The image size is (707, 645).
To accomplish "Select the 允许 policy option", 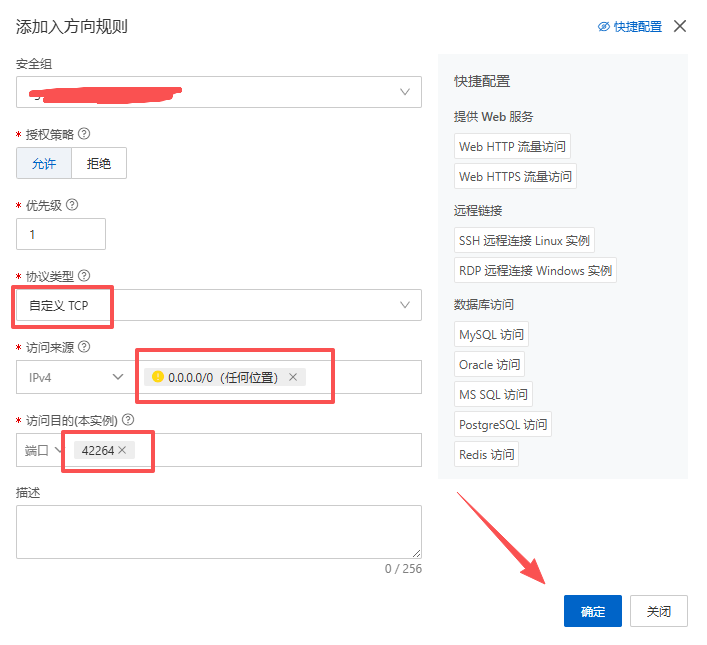I will point(44,163).
